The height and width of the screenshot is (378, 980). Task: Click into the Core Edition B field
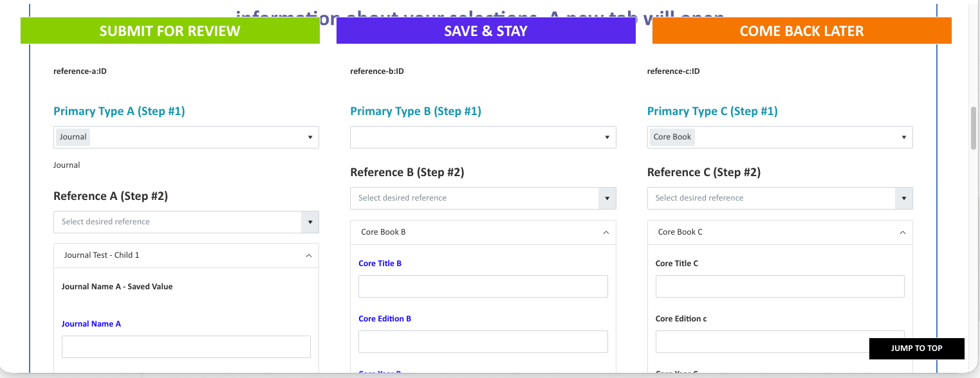click(483, 341)
